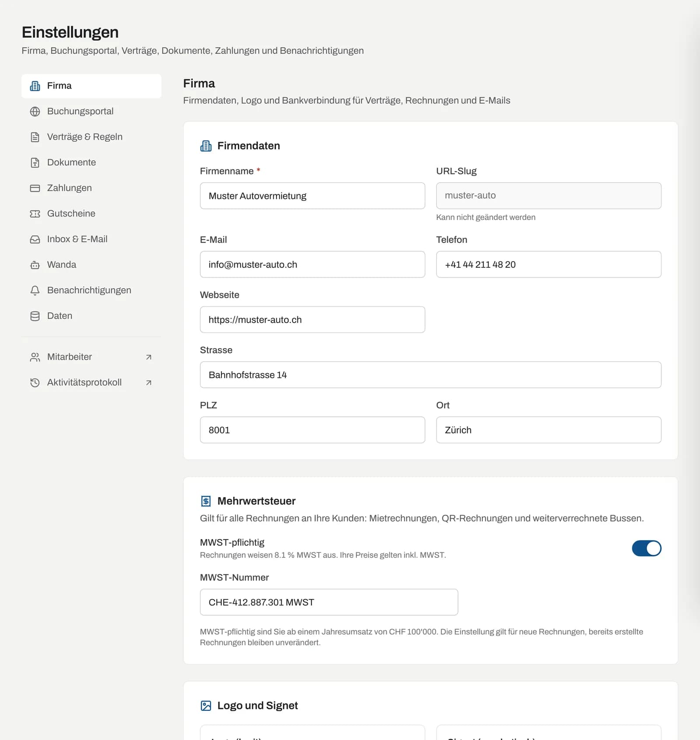This screenshot has height=740, width=700.
Task: Click the Inbox & E-Mail tray icon
Action: tap(35, 239)
